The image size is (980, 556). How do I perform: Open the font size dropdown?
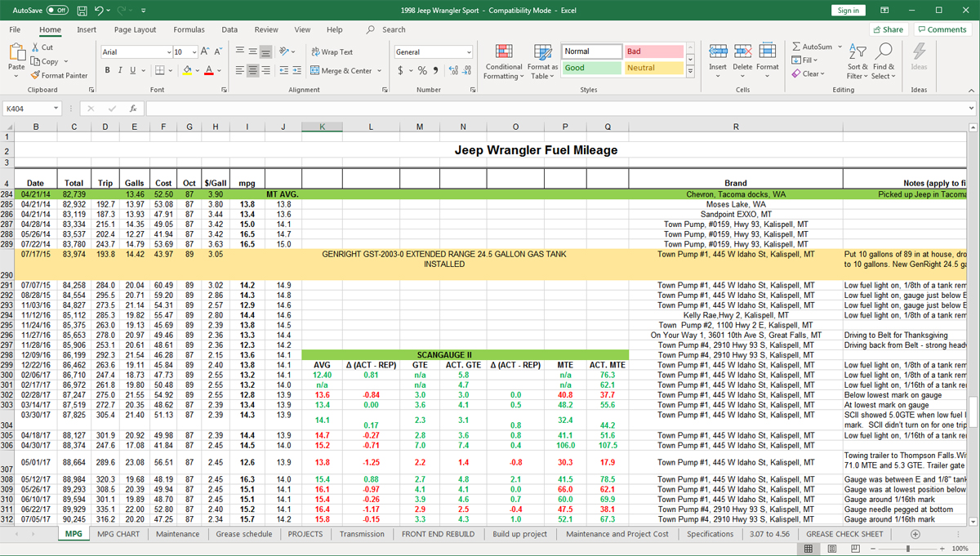pos(194,51)
